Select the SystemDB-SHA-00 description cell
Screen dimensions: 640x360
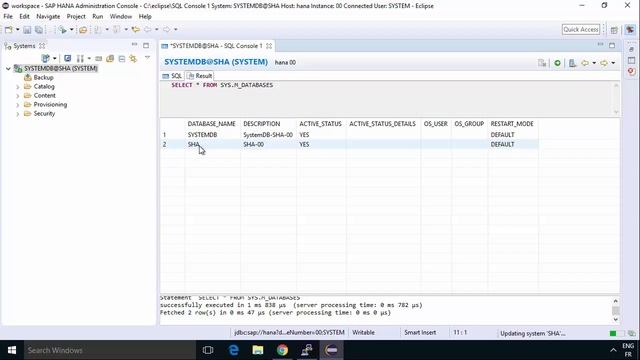click(x=268, y=135)
